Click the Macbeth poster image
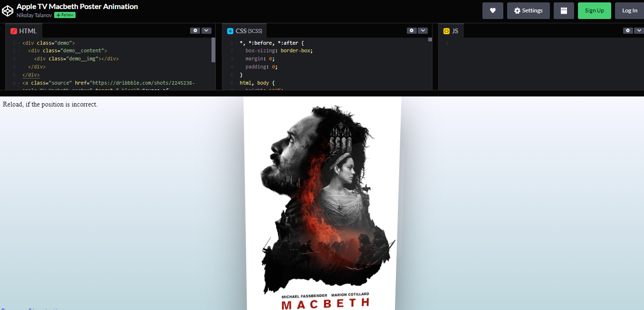 (x=322, y=203)
